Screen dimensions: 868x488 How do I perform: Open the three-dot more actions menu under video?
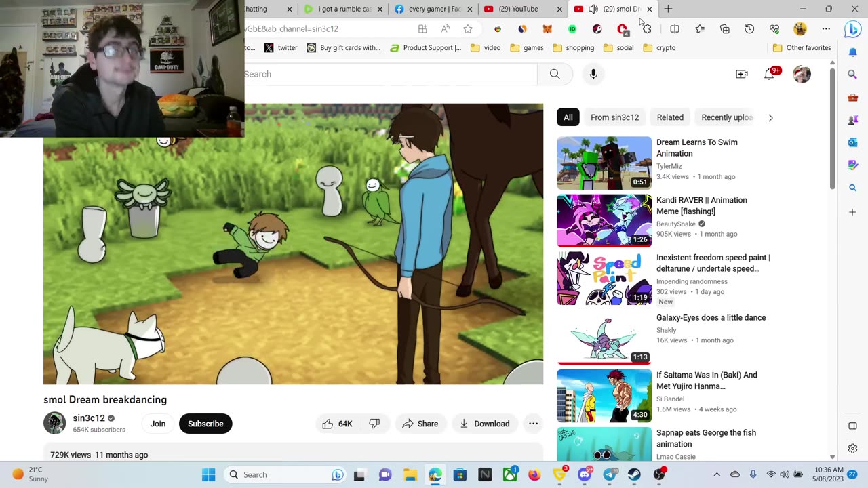coord(533,424)
